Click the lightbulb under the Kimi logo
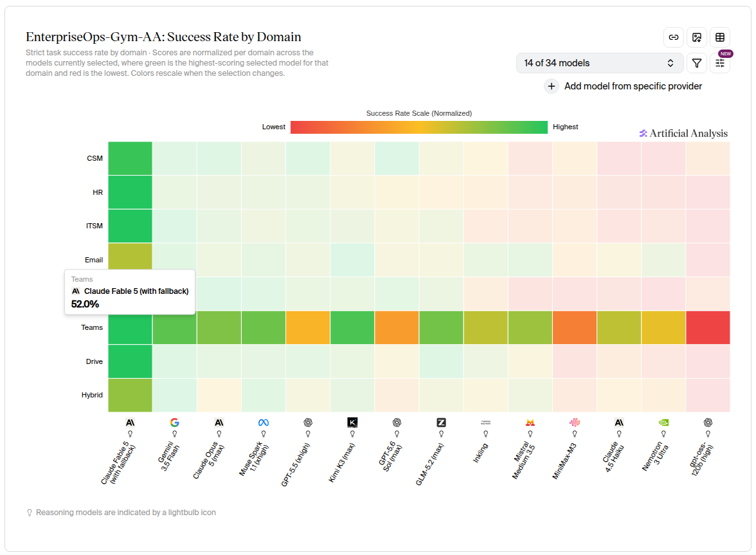The image size is (756, 555). 352,434
